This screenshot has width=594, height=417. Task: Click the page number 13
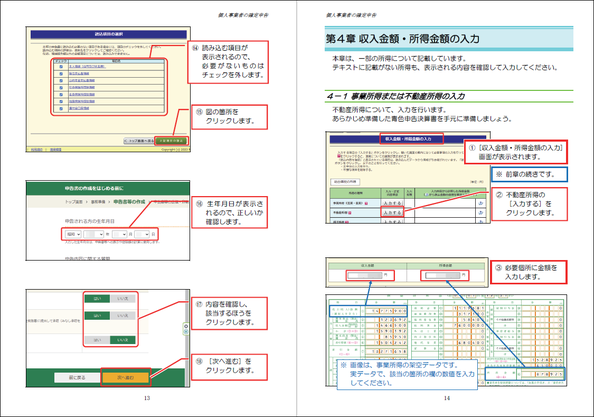147,398
